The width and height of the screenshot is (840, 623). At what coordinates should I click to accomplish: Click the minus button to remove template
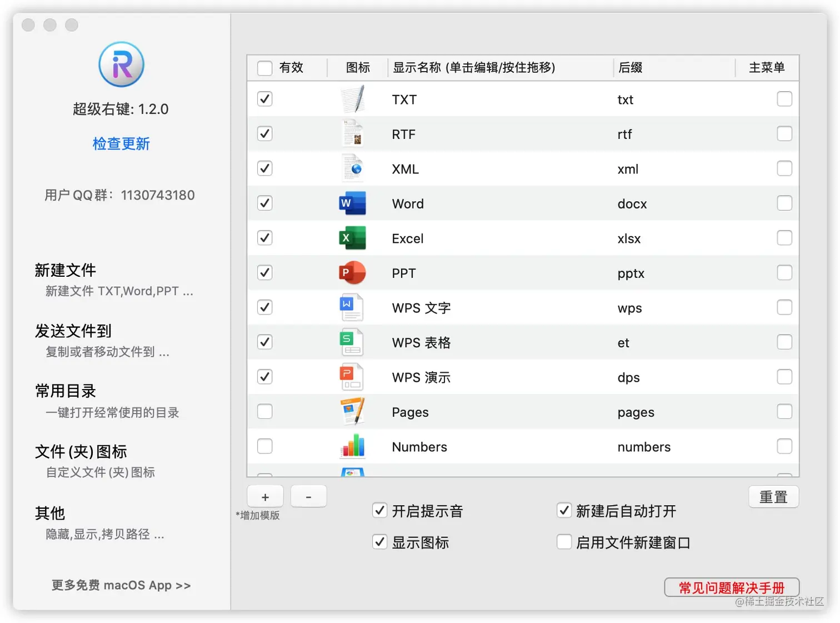308,497
